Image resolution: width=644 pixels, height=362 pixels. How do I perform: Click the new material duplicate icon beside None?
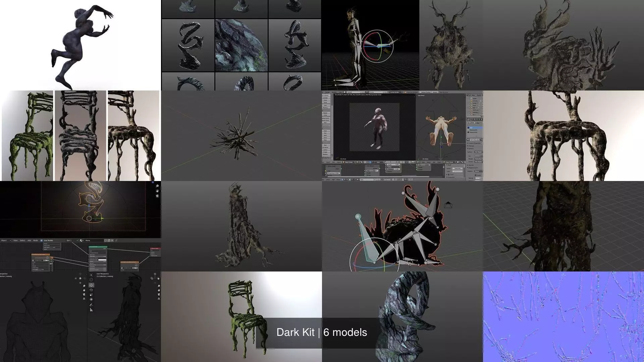(x=109, y=240)
